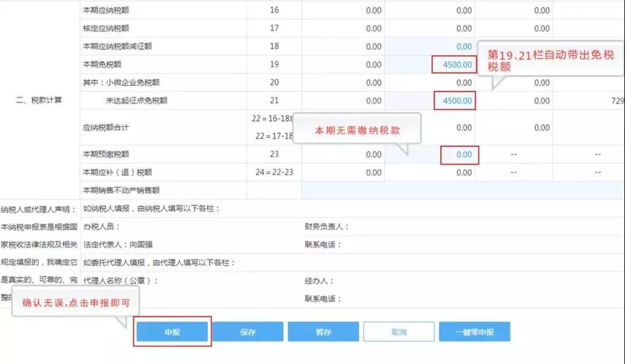
Task: Click the 办税人员 field label
Action: point(101,227)
